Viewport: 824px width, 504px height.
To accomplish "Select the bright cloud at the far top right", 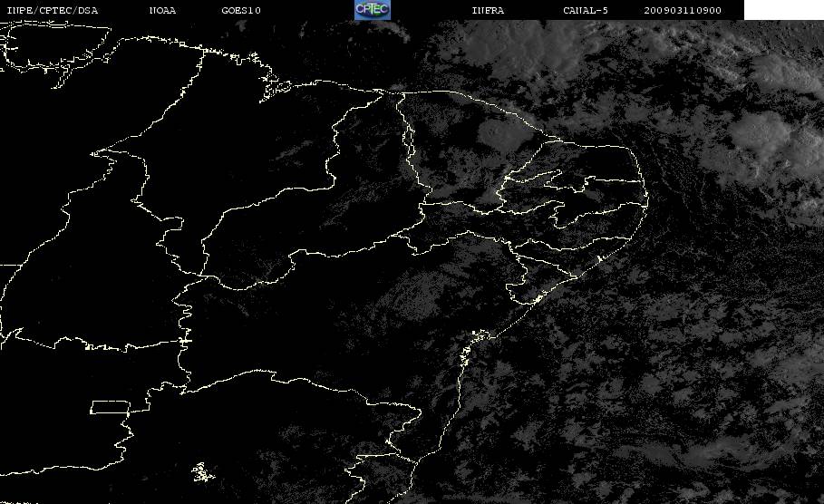I will (x=789, y=73).
